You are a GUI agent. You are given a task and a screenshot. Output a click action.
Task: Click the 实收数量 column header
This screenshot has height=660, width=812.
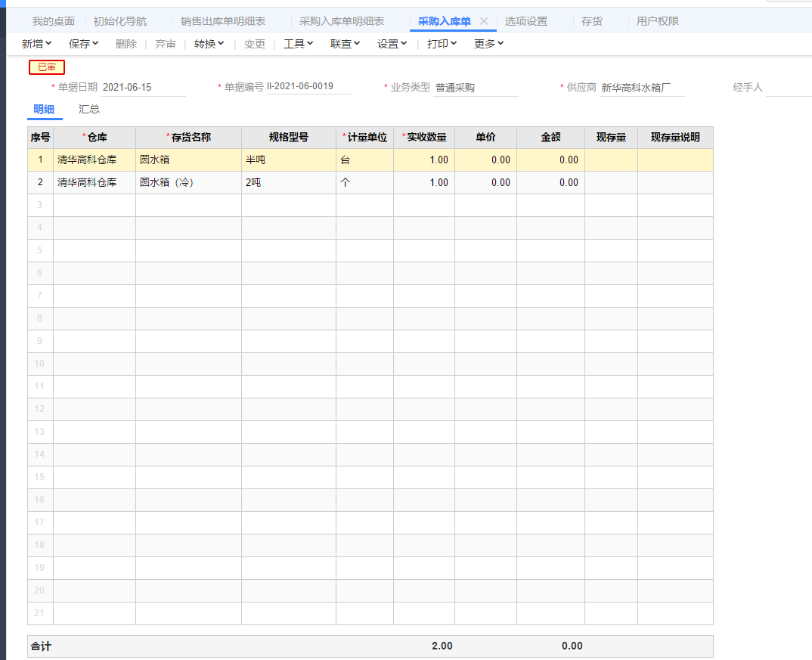tap(424, 138)
